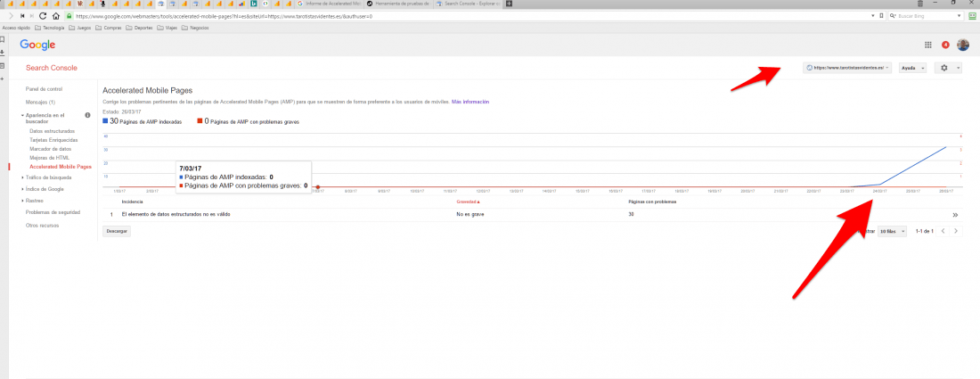Click the info icon beside Apariencia en el buscador
The width and height of the screenshot is (980, 379).
coord(87,115)
